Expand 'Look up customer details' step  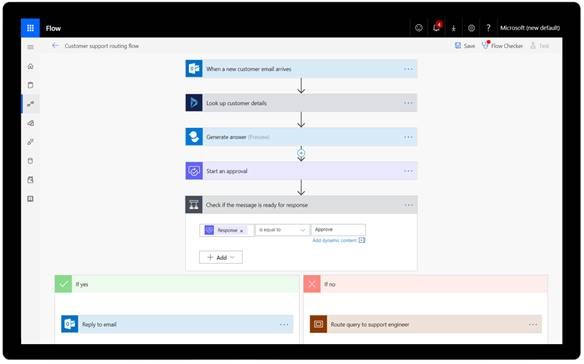click(301, 103)
